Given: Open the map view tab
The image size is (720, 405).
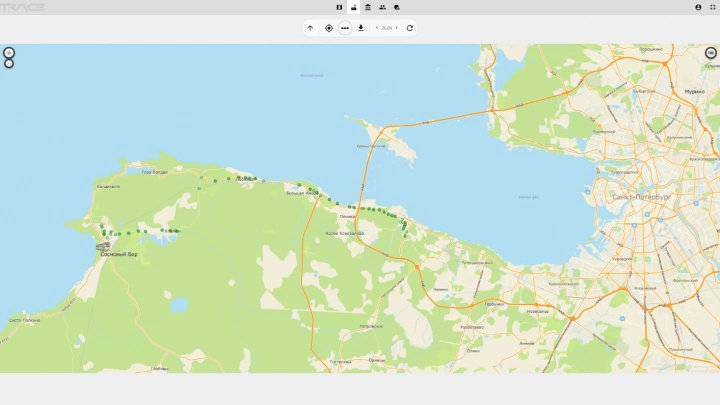Looking at the screenshot, I should [339, 7].
